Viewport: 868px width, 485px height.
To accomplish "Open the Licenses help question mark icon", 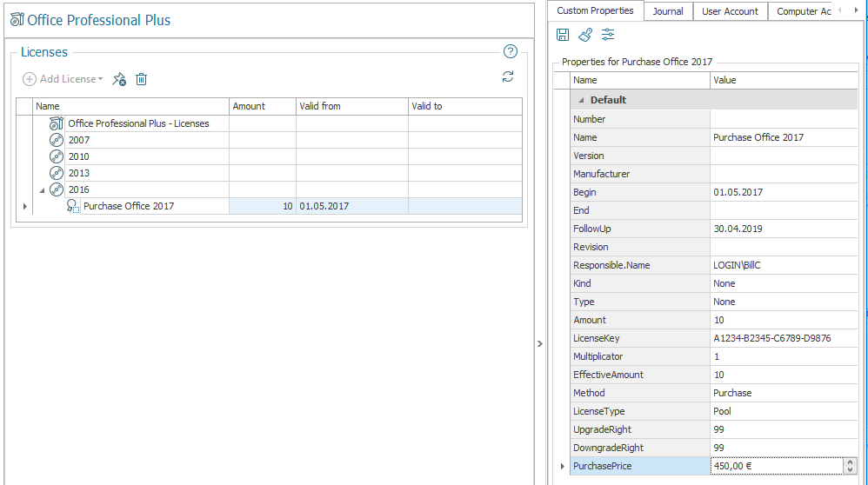I will coord(511,51).
